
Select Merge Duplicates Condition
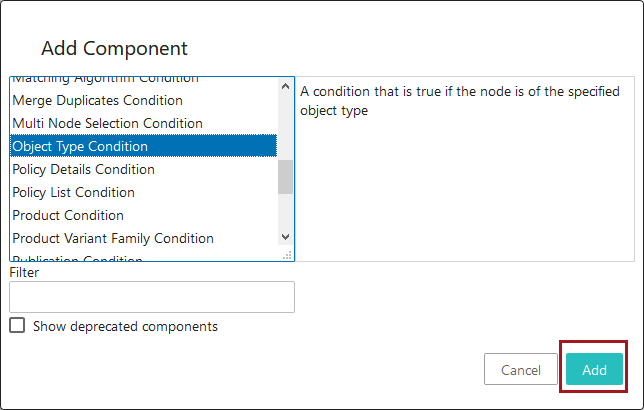[97, 100]
